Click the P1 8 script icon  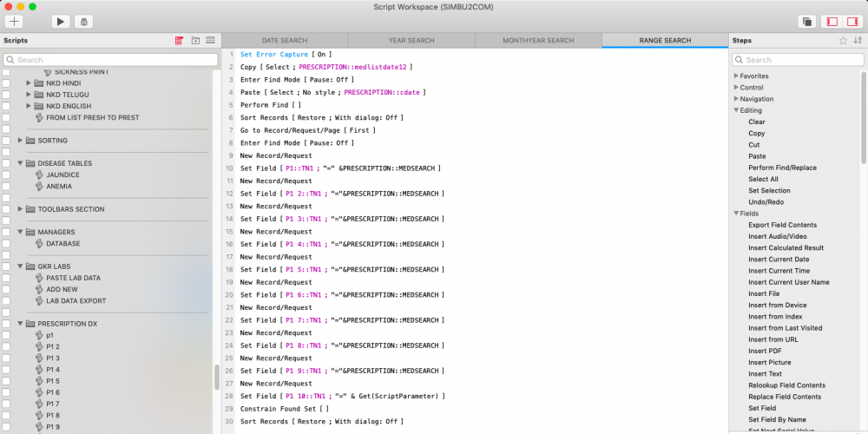(x=39, y=415)
